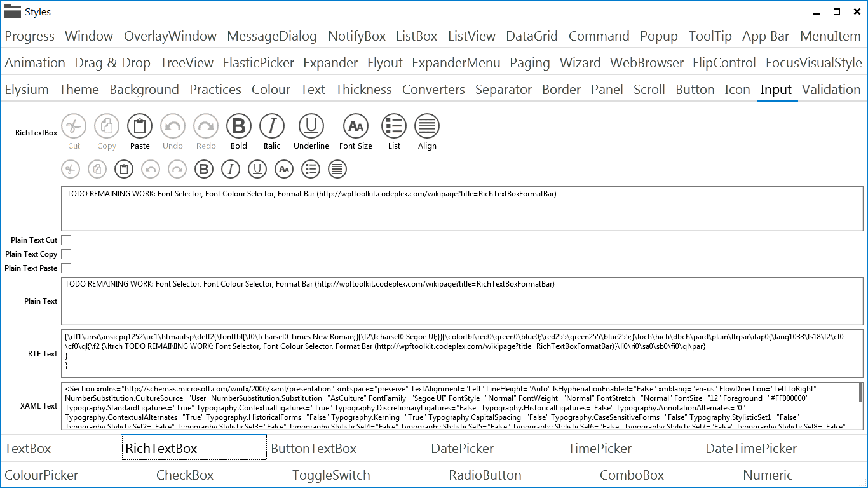
Task: Enable the Plain Text Copy checkbox
Action: click(66, 254)
